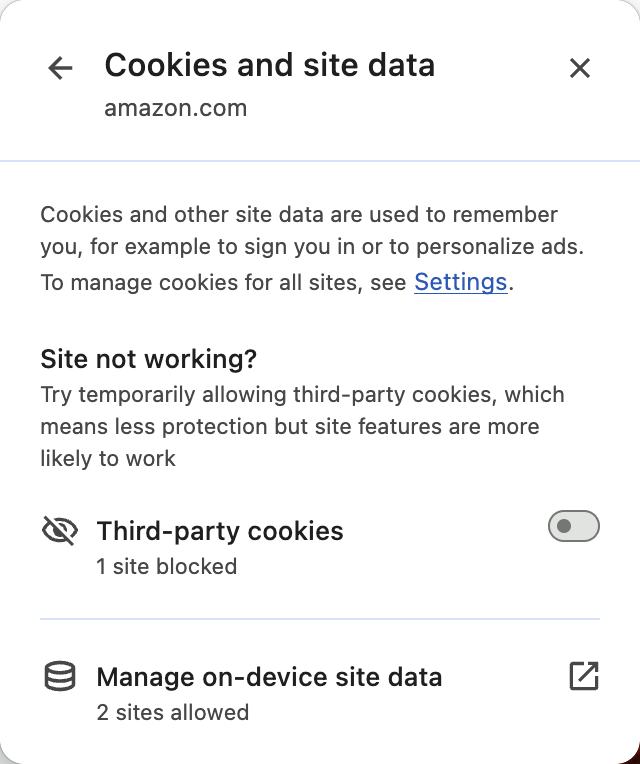The height and width of the screenshot is (764, 640).
Task: Click the 'likely to work' line of text
Action: coord(108,458)
